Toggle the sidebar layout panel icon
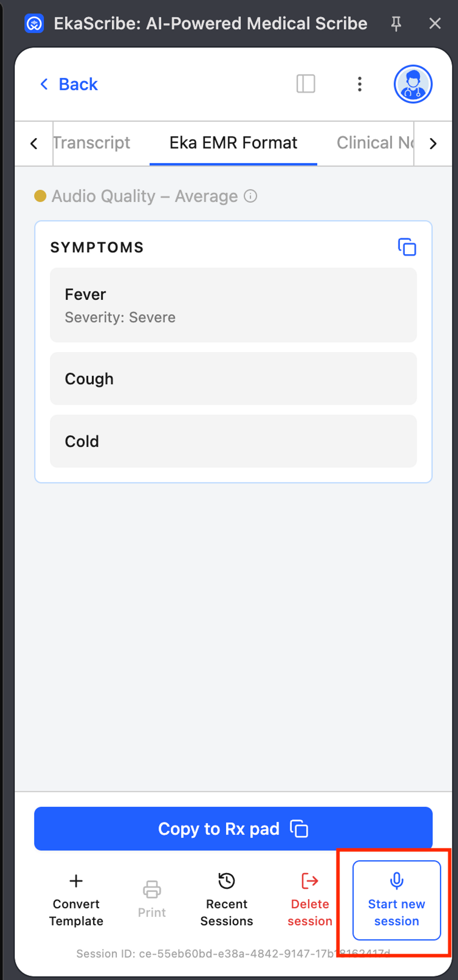 pos(306,84)
